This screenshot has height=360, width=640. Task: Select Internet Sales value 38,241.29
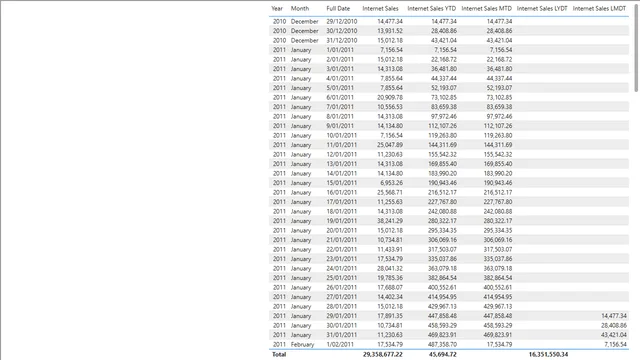pyautogui.click(x=390, y=221)
